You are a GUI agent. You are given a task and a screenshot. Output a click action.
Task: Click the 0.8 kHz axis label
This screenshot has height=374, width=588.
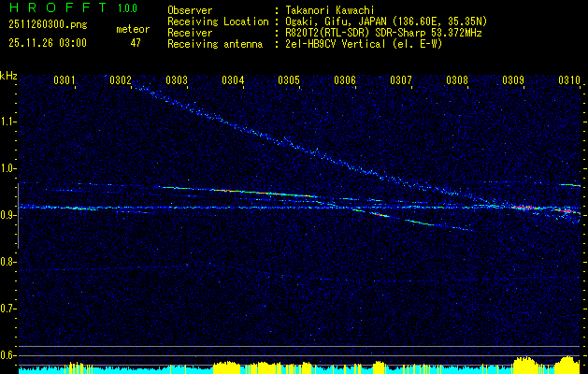(7, 262)
